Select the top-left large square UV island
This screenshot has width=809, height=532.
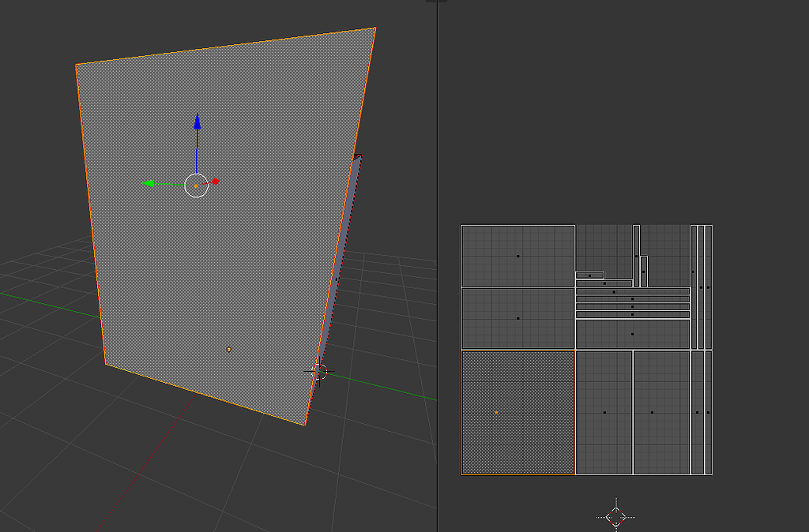tap(518, 256)
